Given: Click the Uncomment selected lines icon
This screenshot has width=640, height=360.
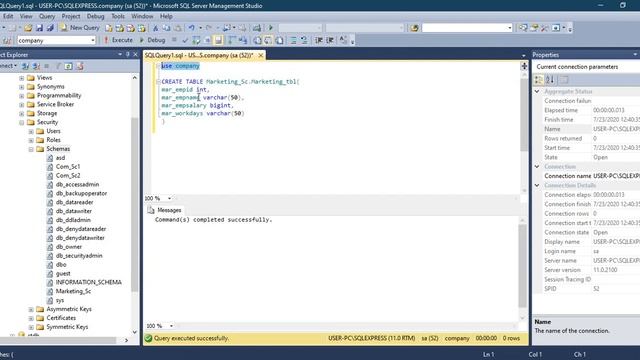Looking at the screenshot, I should coord(304,40).
